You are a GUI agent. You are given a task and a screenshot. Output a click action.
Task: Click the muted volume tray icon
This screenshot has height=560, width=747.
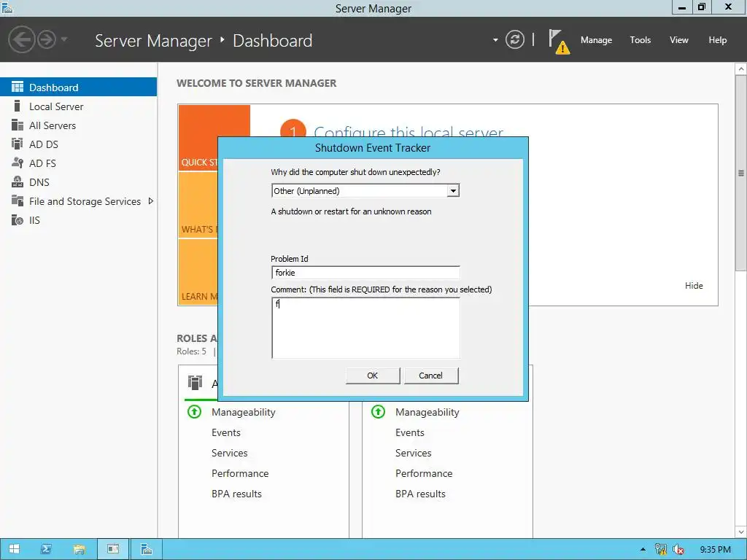[678, 550]
